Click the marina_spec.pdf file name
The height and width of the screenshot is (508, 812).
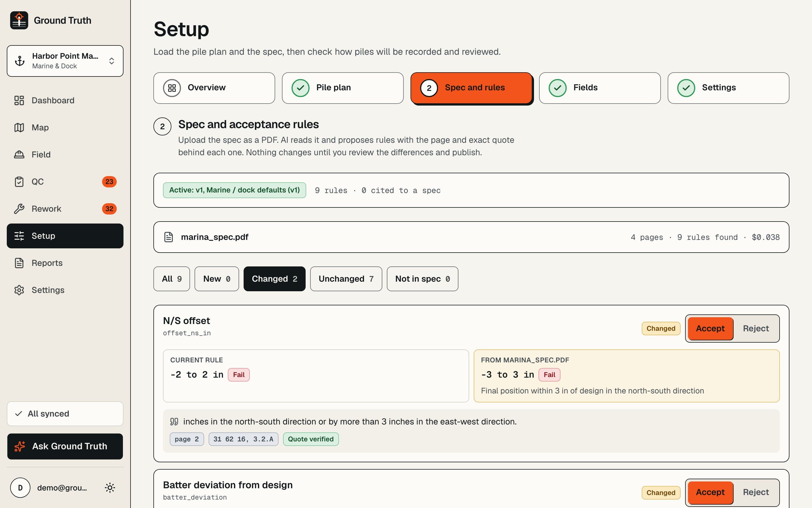pyautogui.click(x=215, y=237)
